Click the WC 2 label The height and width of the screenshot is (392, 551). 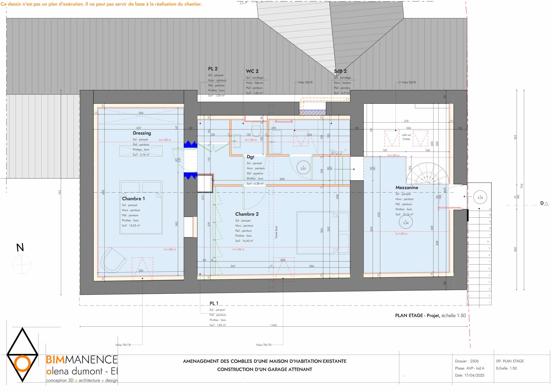point(252,71)
